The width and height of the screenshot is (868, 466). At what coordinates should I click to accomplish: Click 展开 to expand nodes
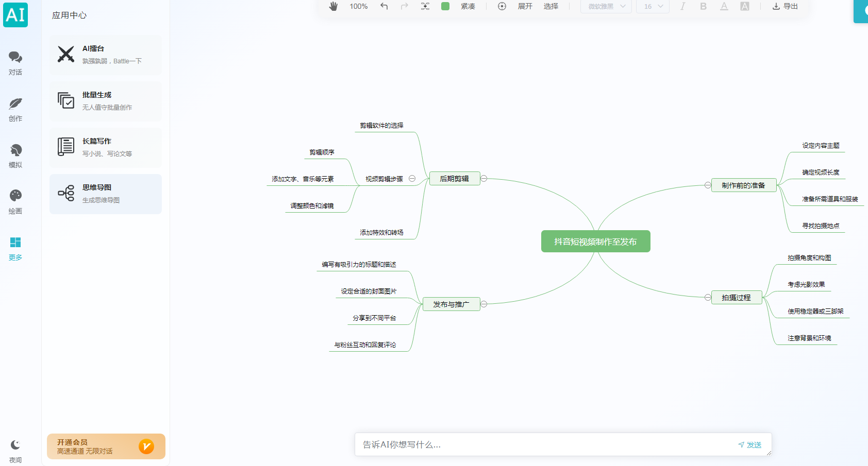click(525, 6)
